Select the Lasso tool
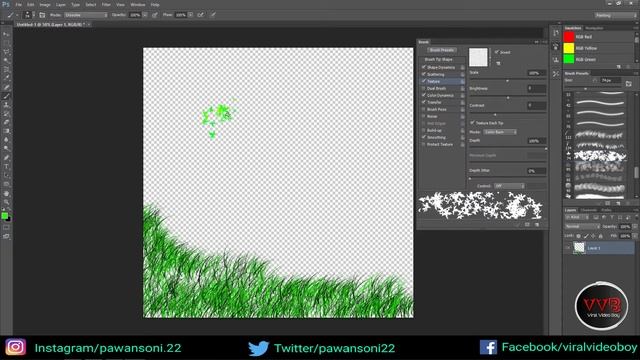 point(6,52)
